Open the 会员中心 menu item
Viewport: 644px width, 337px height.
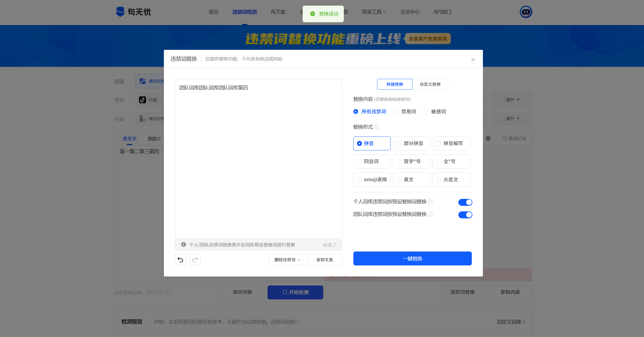click(410, 12)
